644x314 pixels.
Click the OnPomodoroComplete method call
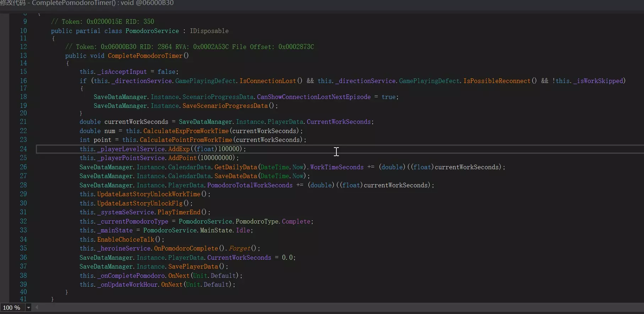[186, 248]
